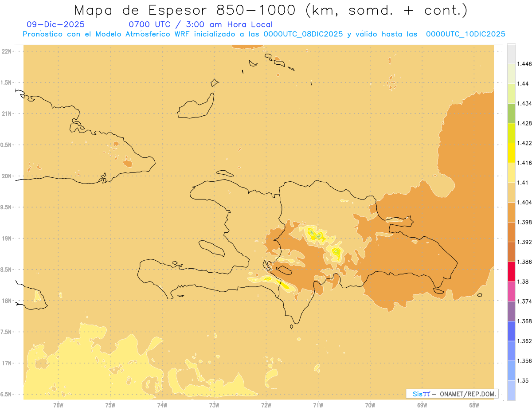Click the latitude label '20N'
532x411 pixels.
coord(7,176)
